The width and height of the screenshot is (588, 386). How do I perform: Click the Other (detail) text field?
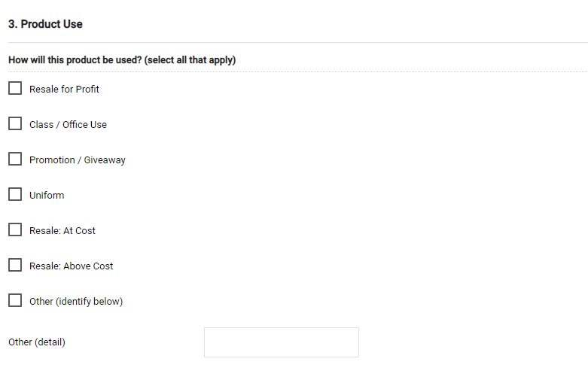281,342
